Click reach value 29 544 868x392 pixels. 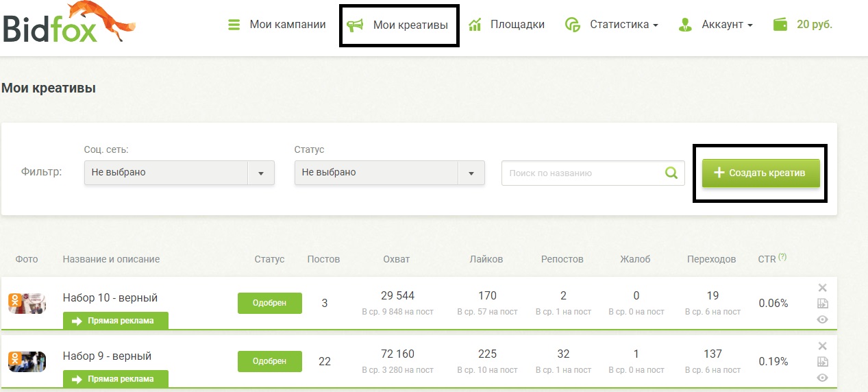click(x=397, y=296)
